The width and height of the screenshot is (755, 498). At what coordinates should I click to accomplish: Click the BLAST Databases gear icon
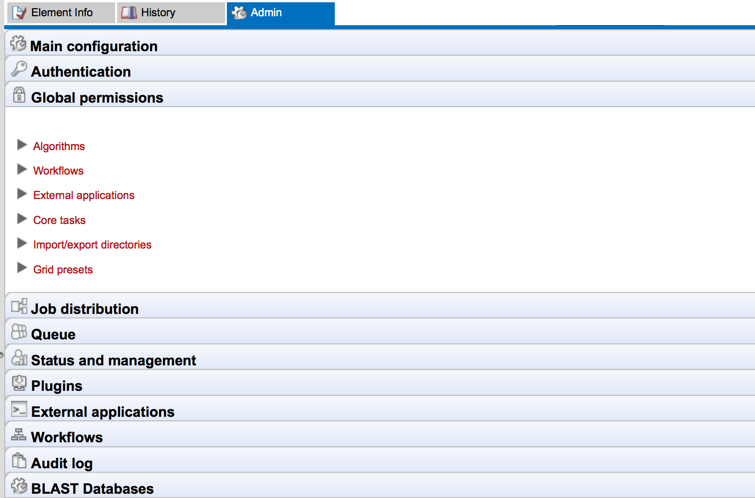(19, 486)
